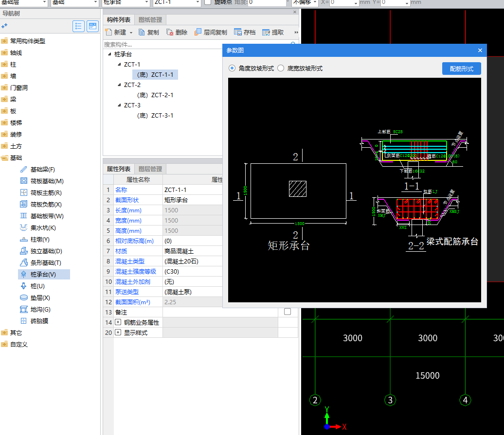Switch to 构件列表 tab
This screenshot has width=504, height=435.
tap(119, 19)
